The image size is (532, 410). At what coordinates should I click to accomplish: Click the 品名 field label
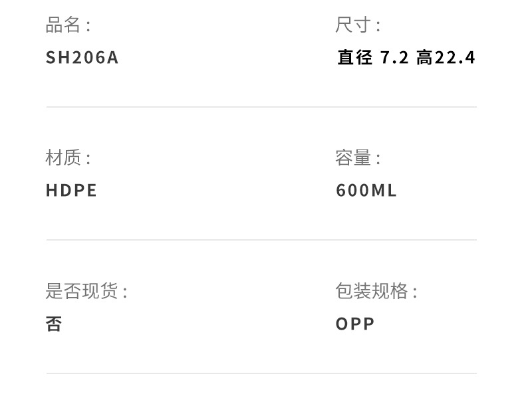(64, 25)
